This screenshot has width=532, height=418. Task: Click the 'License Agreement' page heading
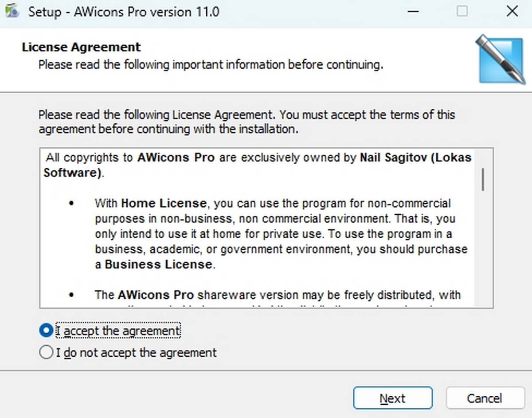81,47
